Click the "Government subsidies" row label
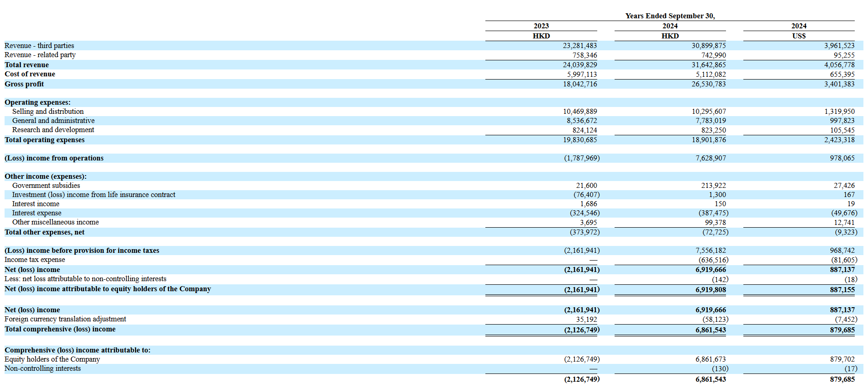The width and height of the screenshot is (868, 384). (46, 186)
